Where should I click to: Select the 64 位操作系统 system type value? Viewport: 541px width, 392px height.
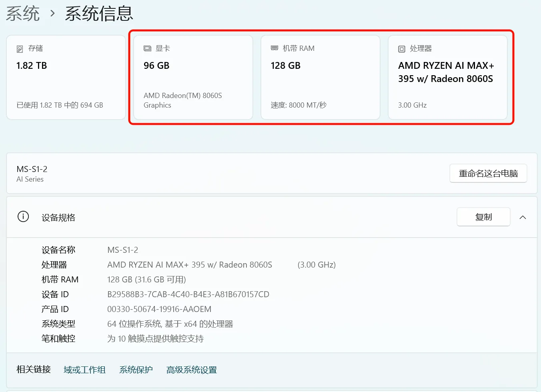(x=170, y=324)
